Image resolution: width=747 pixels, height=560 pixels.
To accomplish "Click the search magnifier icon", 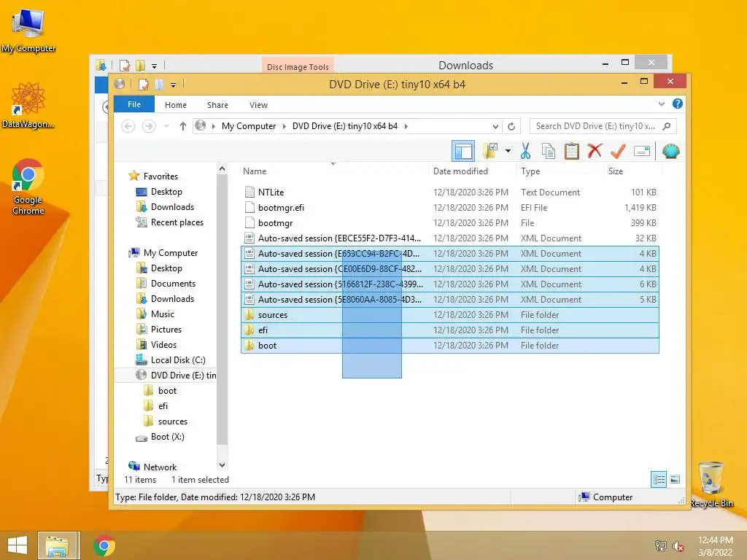I will [x=667, y=126].
